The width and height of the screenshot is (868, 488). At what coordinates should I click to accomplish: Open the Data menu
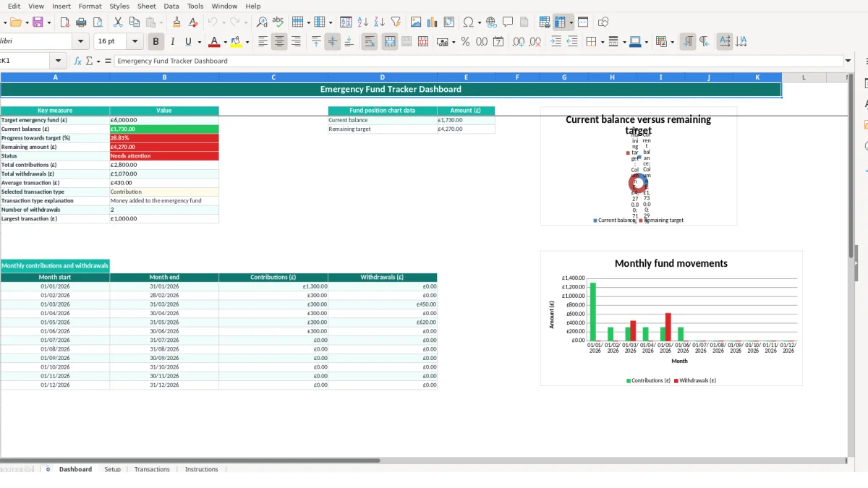point(171,6)
